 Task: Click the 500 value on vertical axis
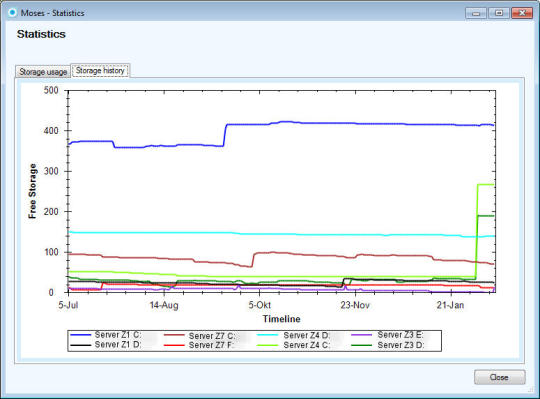pos(51,91)
